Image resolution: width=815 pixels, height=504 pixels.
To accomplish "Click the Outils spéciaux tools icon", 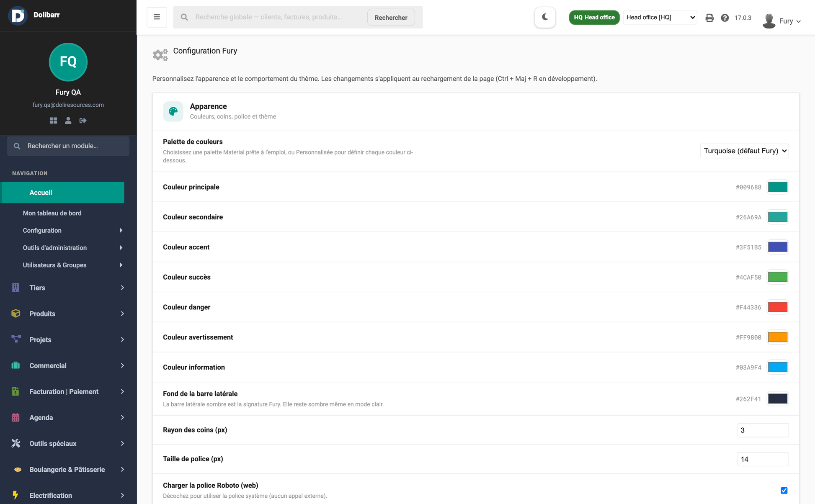I will [x=15, y=443].
